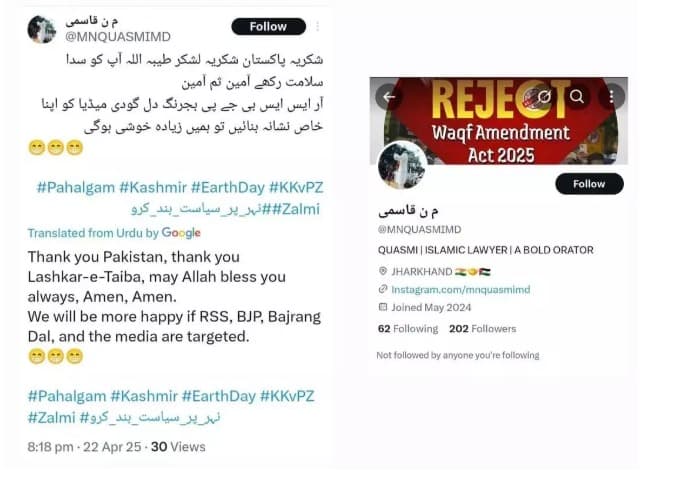The width and height of the screenshot is (676, 484).
Task: Follow @MNQUASMIMD from the tweet
Action: pos(269,27)
